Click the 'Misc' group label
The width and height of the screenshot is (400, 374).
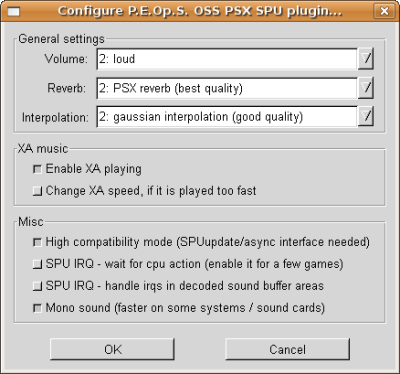click(x=31, y=222)
